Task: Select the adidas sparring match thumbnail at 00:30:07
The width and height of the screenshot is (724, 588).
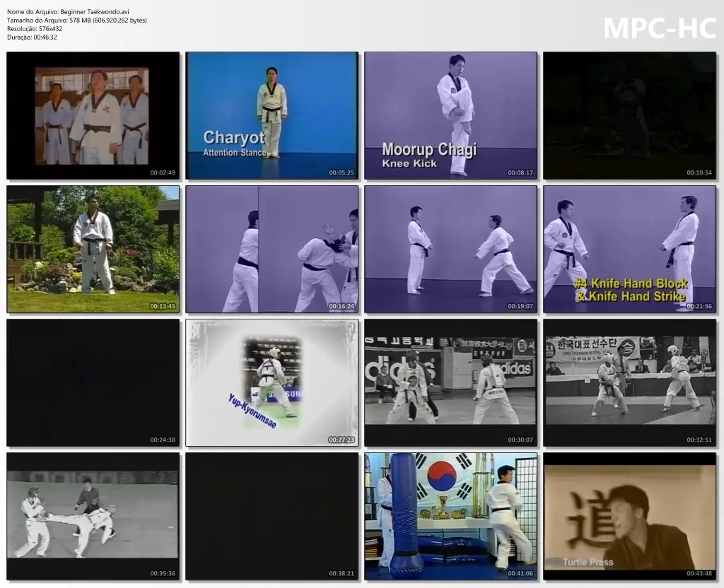Action: click(x=450, y=382)
